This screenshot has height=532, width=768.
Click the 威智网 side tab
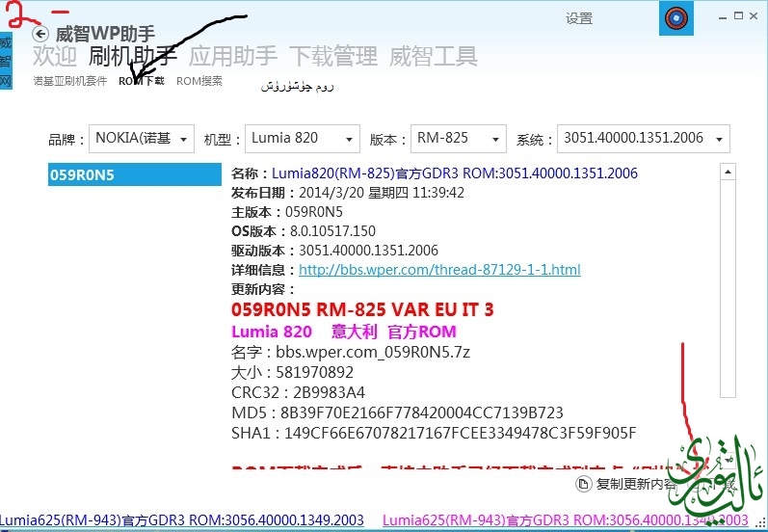pyautogui.click(x=6, y=62)
